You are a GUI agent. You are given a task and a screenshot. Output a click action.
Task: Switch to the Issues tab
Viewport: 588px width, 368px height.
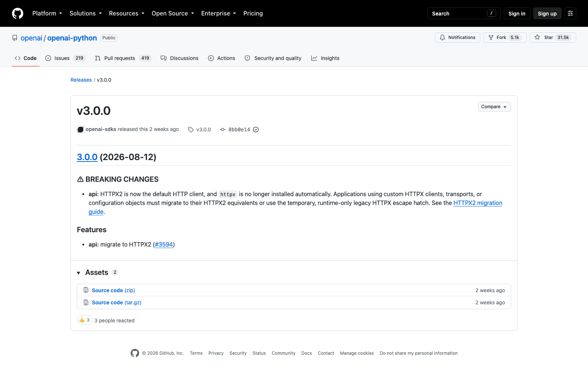(65, 58)
